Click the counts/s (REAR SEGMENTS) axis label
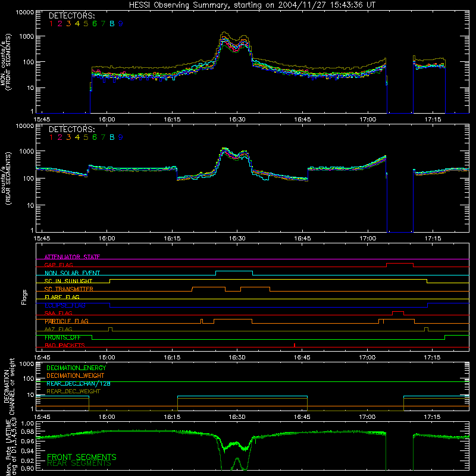 pos(5,178)
